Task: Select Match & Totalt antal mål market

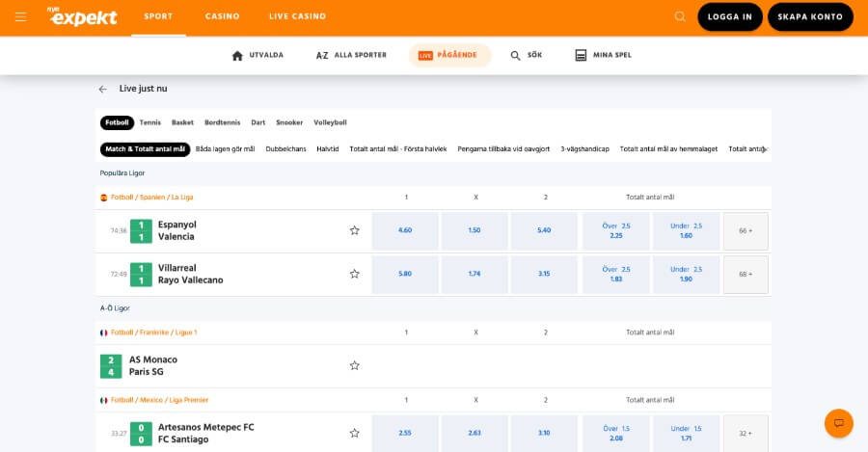Action: point(145,149)
